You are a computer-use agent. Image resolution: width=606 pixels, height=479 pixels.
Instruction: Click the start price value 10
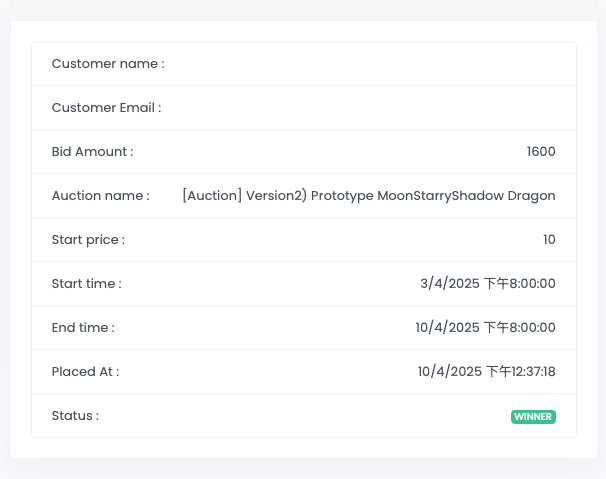coord(549,240)
